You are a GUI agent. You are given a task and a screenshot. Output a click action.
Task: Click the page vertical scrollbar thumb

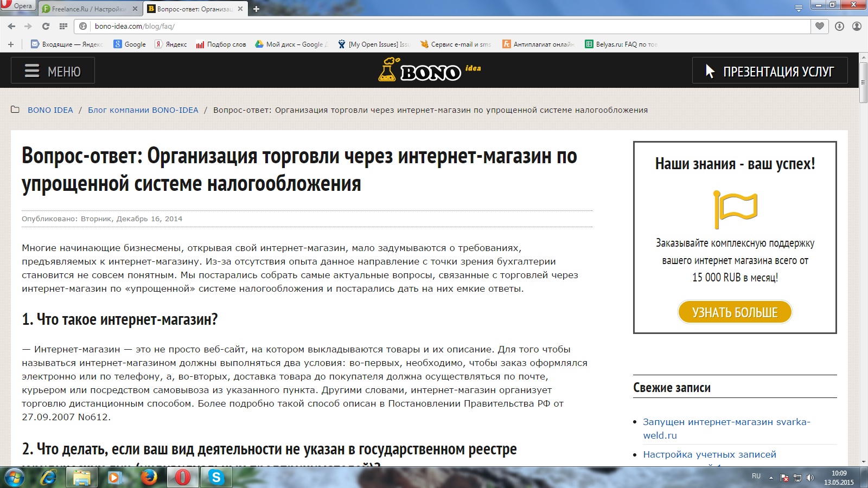pos(863,82)
